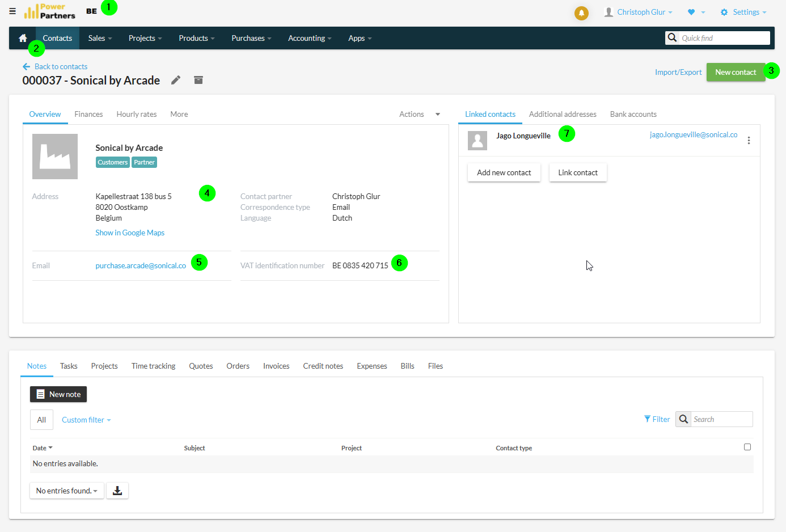Open the Actions dropdown
786x532 pixels.
(x=420, y=114)
